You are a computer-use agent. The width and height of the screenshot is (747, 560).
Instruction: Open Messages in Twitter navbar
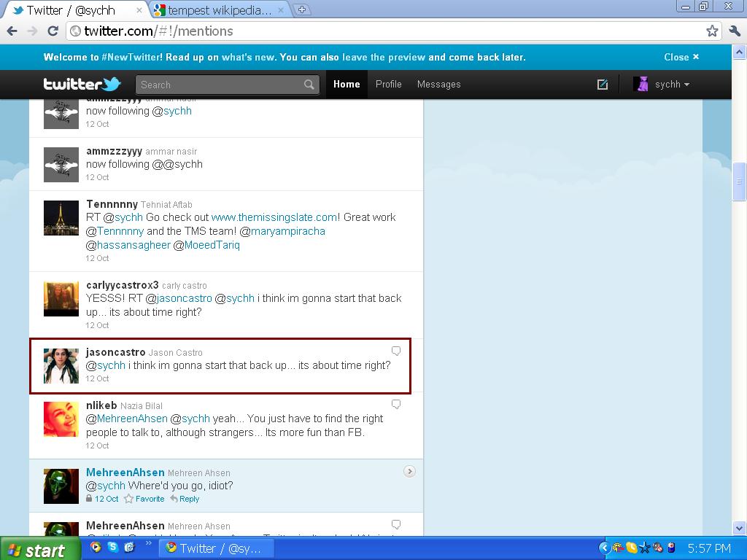(438, 85)
